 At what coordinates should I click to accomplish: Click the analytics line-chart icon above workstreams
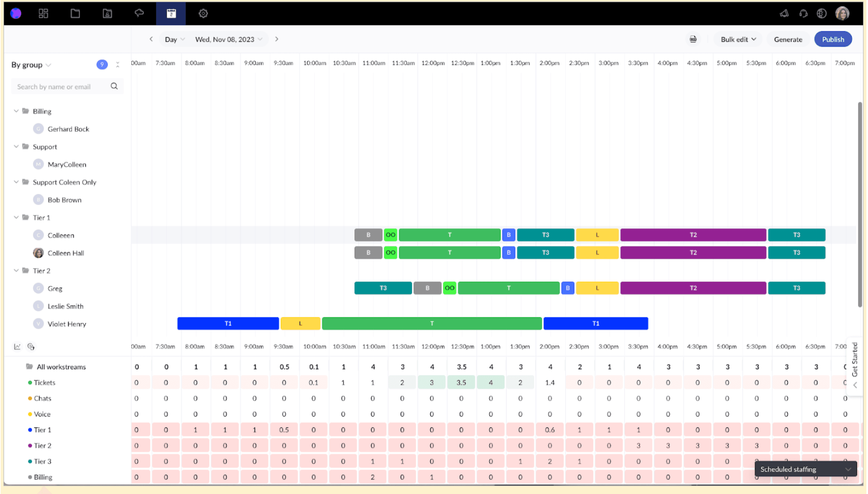coord(16,346)
